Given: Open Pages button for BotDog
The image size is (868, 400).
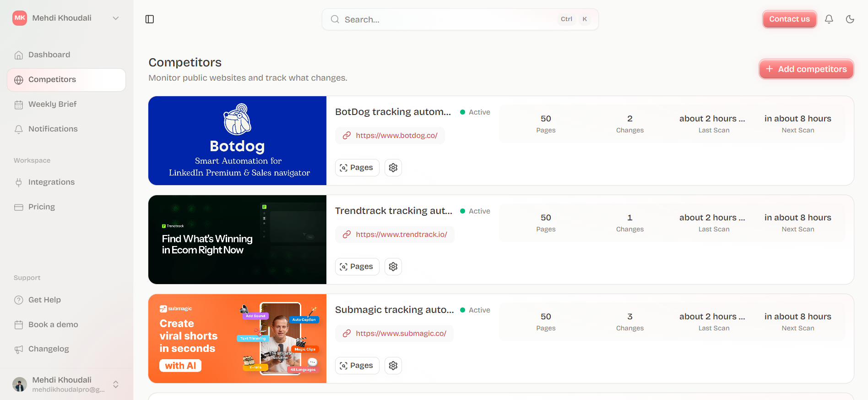Looking at the screenshot, I should [357, 168].
